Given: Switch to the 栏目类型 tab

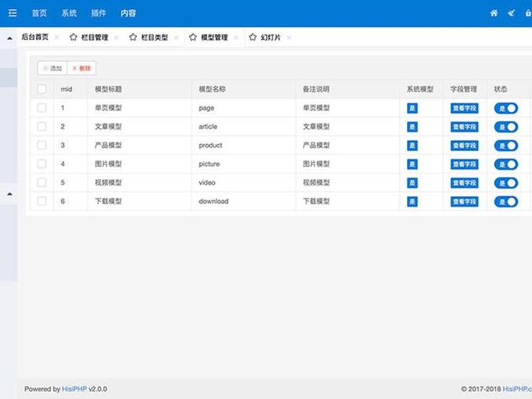Looking at the screenshot, I should (154, 37).
